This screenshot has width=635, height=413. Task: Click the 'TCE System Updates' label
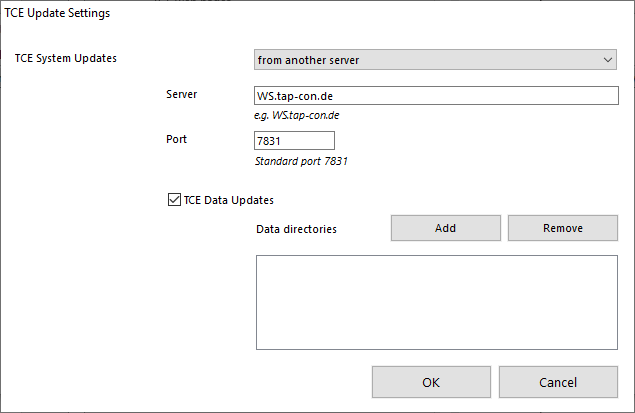pyautogui.click(x=66, y=58)
